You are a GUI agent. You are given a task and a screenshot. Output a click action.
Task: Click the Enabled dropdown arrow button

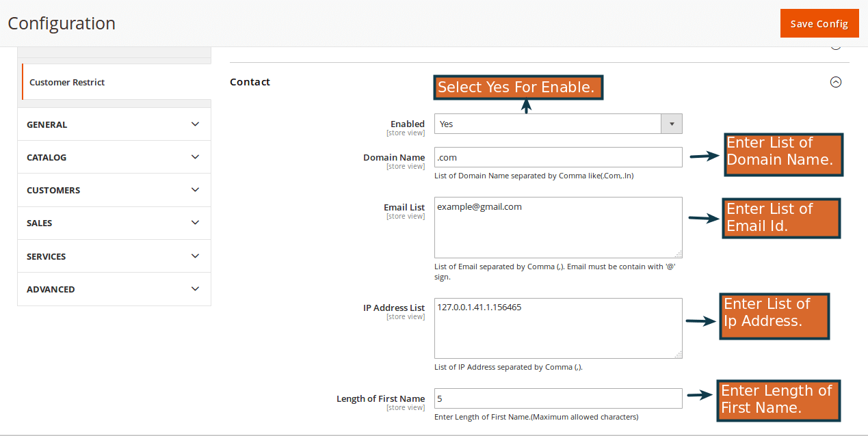[672, 124]
